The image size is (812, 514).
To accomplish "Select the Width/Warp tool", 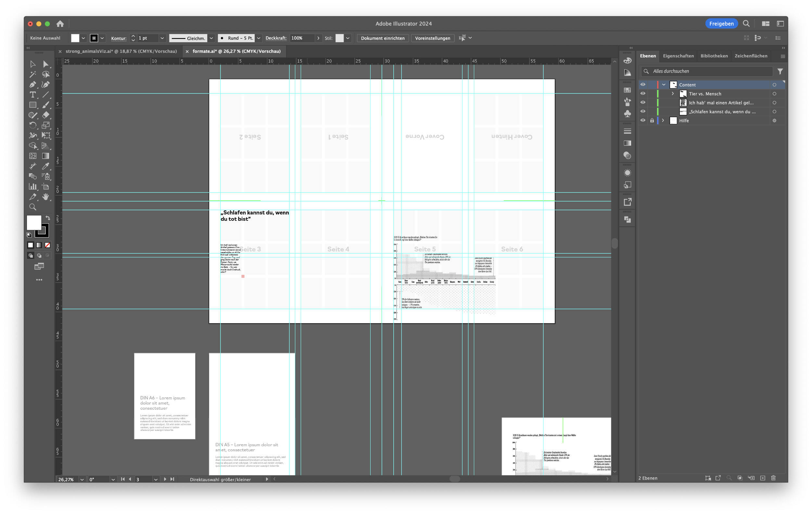I will coord(33,135).
